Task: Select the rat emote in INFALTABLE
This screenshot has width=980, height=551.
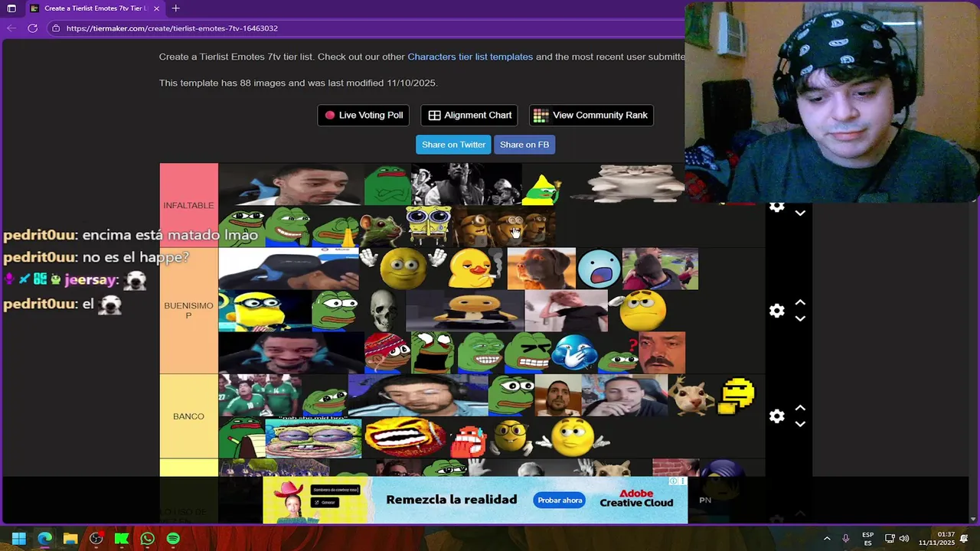Action: 382,227
